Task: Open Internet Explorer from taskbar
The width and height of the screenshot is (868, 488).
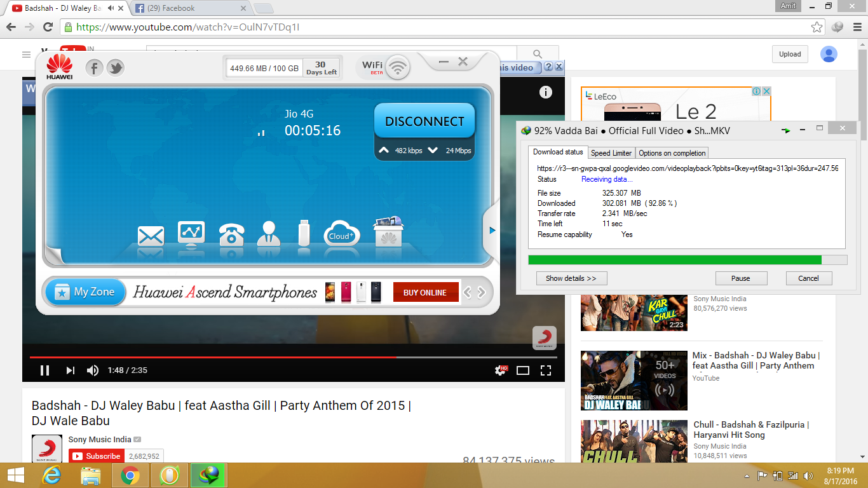Action: tap(51, 475)
